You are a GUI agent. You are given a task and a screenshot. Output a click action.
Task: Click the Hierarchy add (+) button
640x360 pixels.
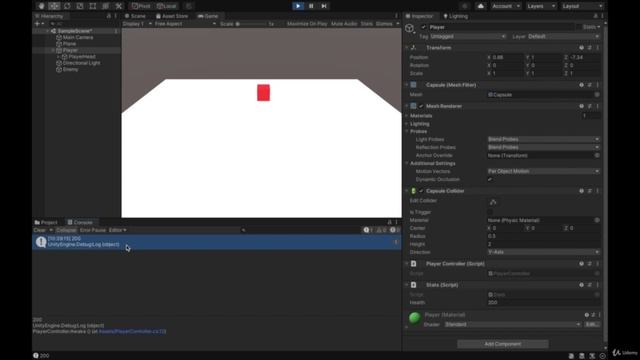coord(39,24)
